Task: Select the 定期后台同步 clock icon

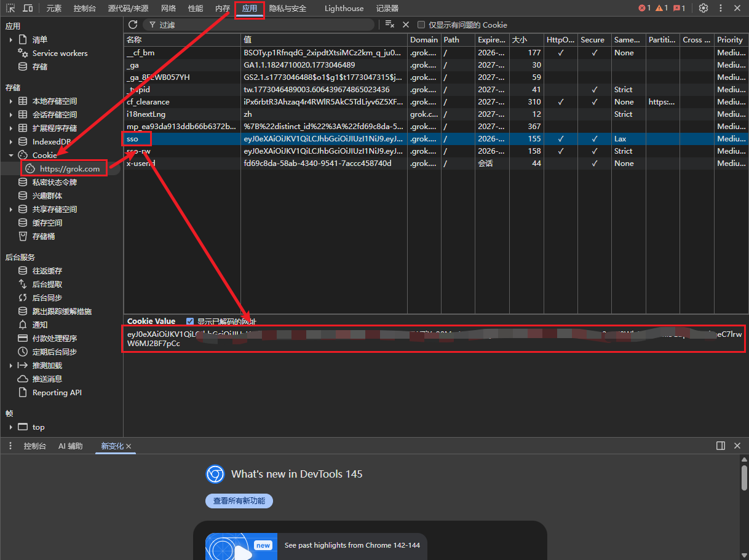Action: coord(23,352)
